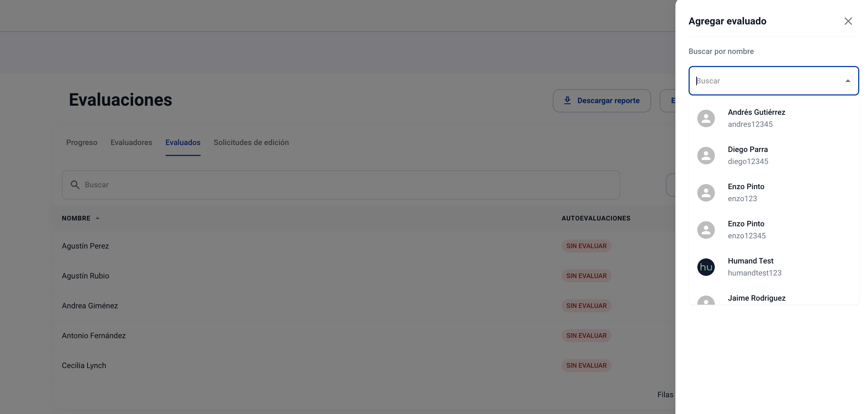
Task: Click Andrés Gutiérrez avatar icon
Action: 706,118
